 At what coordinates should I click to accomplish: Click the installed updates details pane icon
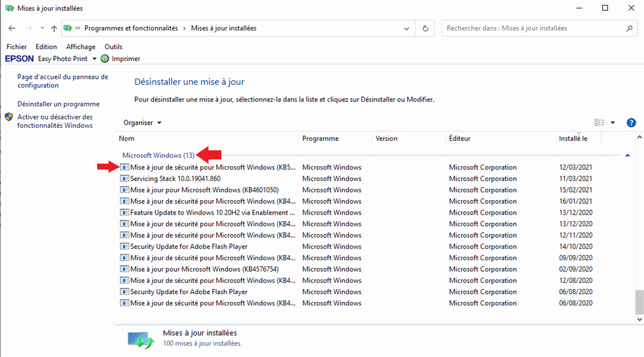click(x=141, y=340)
